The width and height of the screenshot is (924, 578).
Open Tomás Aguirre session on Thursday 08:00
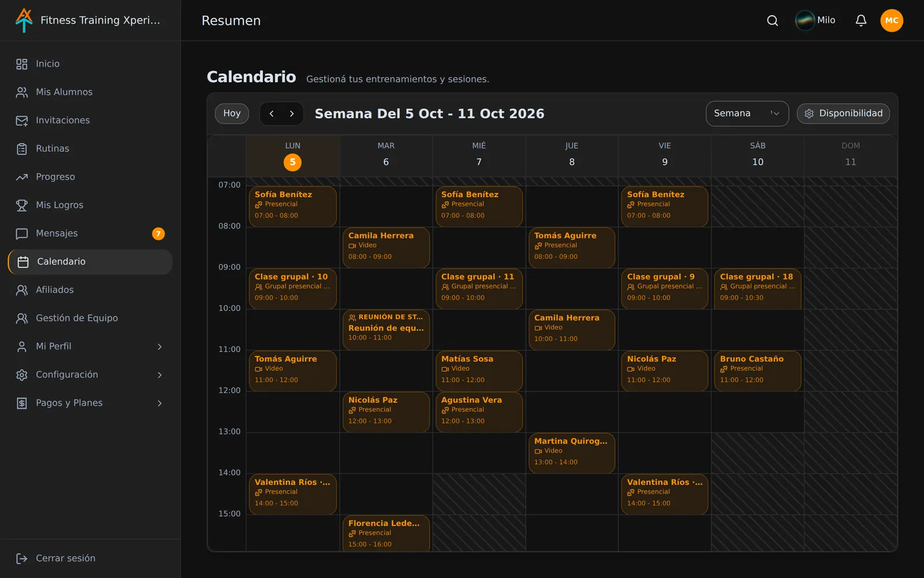[x=572, y=247]
